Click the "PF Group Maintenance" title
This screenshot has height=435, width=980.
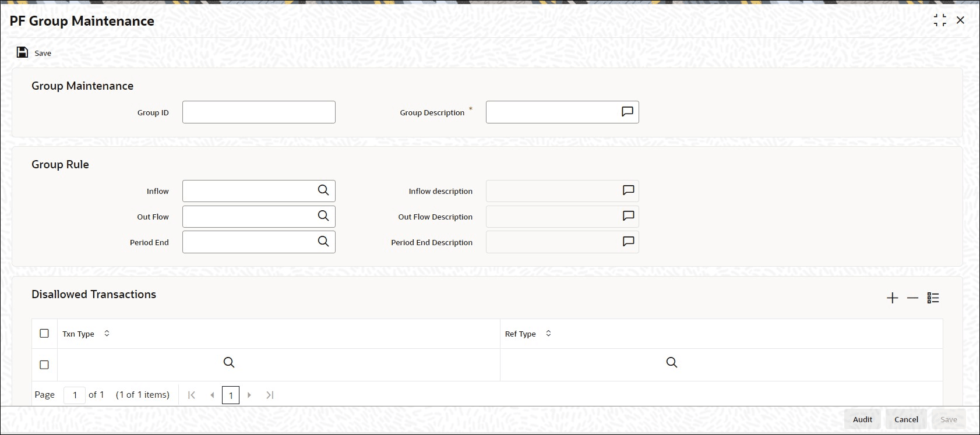(82, 21)
